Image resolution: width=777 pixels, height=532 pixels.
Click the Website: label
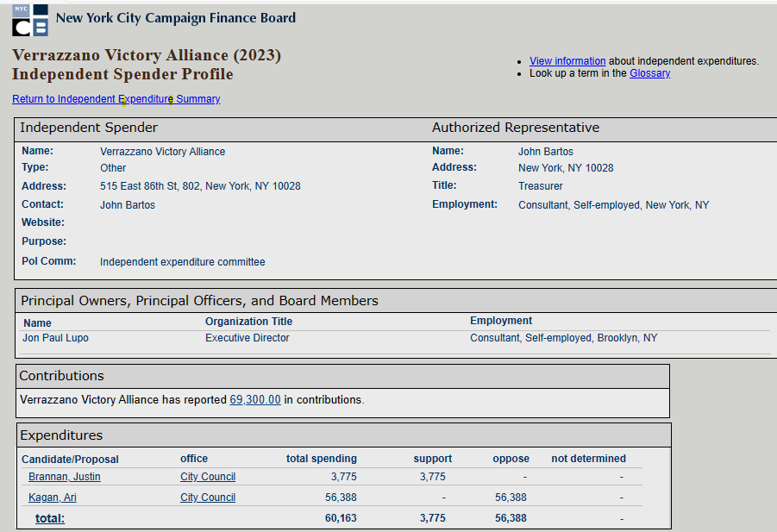[43, 222]
